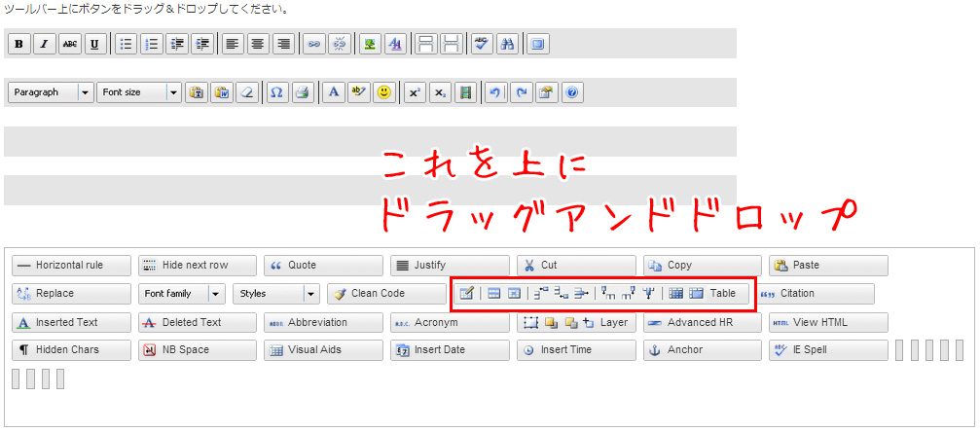Click the special character omega icon

[x=276, y=92]
